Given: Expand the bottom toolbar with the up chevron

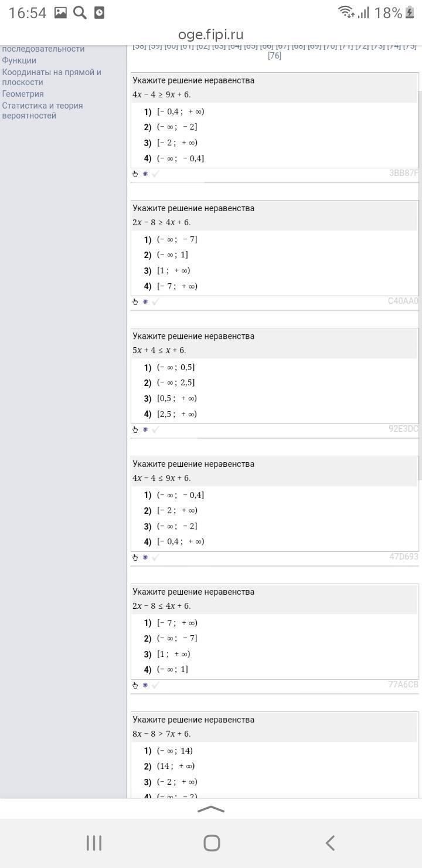Looking at the screenshot, I should pyautogui.click(x=211, y=809).
